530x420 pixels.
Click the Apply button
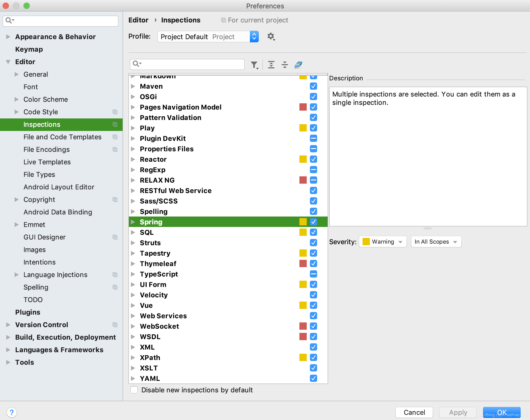[458, 412]
